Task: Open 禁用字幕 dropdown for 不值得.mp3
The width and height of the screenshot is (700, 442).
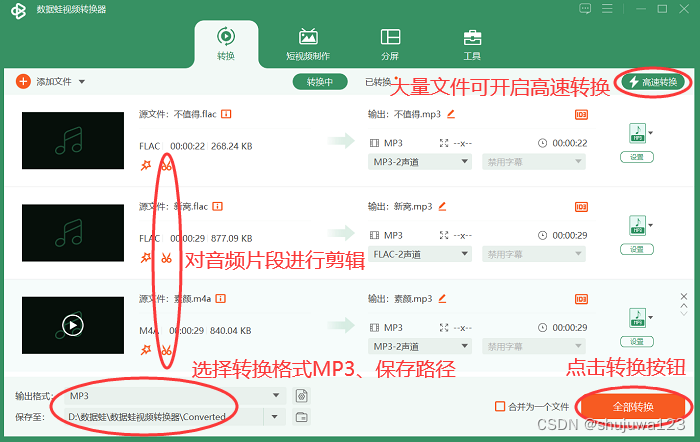Action: point(534,162)
